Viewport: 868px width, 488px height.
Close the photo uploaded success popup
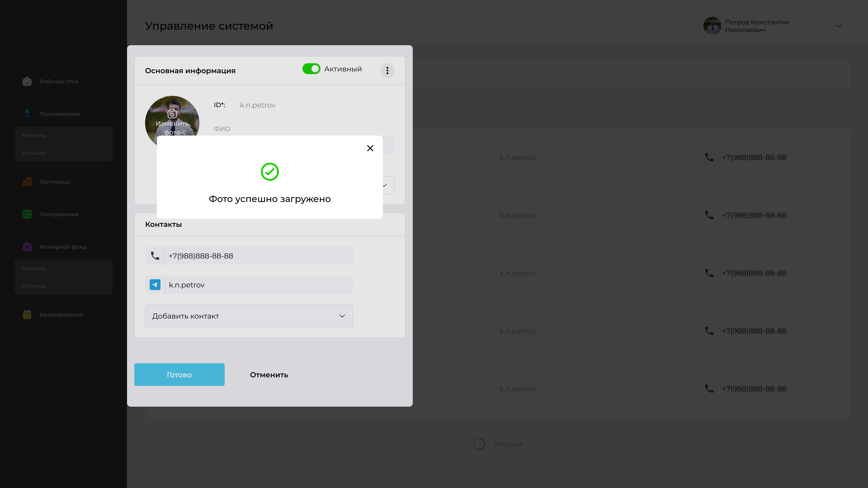(370, 148)
